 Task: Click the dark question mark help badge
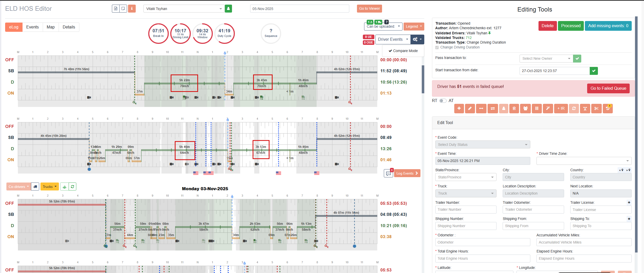(387, 22)
